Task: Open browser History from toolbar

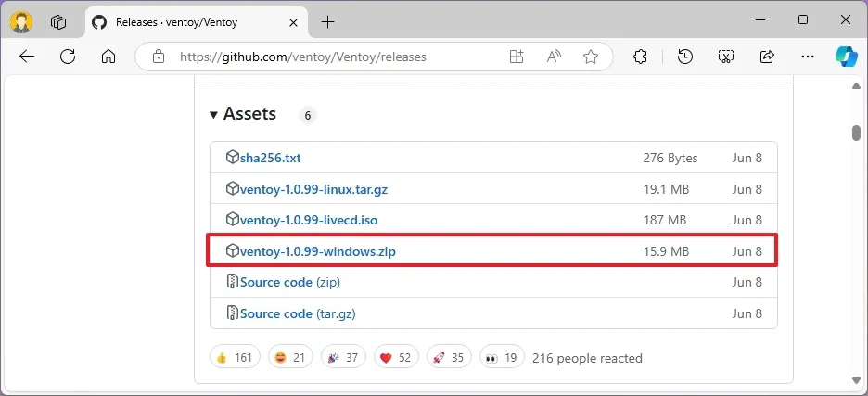Action: (x=685, y=57)
